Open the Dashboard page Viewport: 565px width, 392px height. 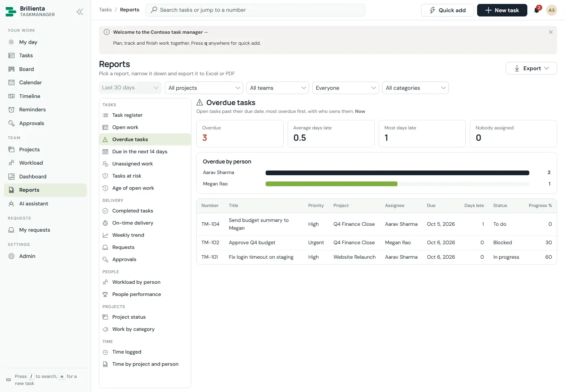pyautogui.click(x=45, y=176)
